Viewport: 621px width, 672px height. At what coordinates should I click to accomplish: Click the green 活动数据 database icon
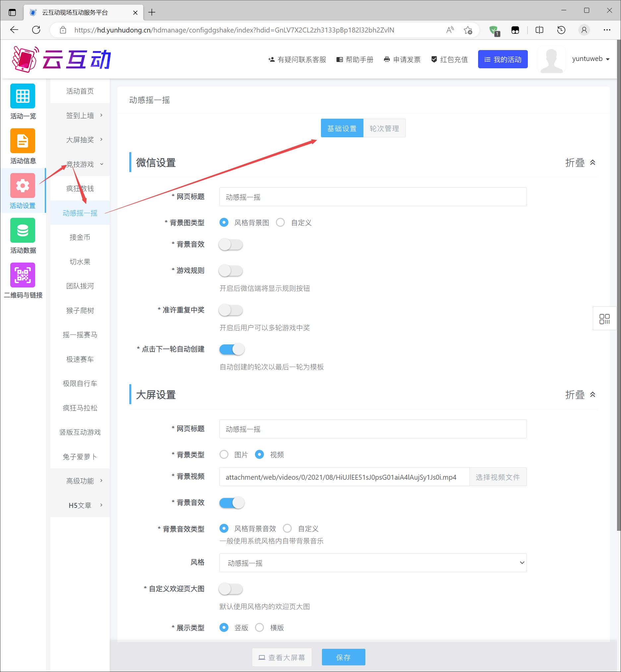tap(23, 230)
